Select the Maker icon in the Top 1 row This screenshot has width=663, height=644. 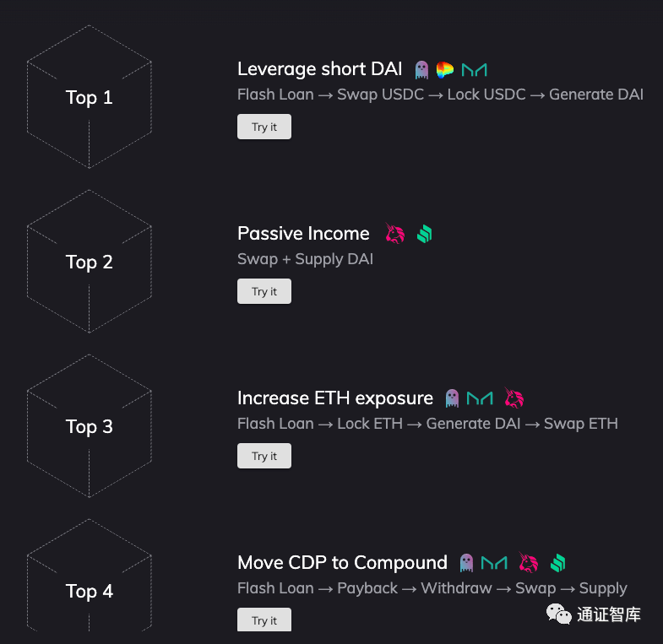(475, 69)
